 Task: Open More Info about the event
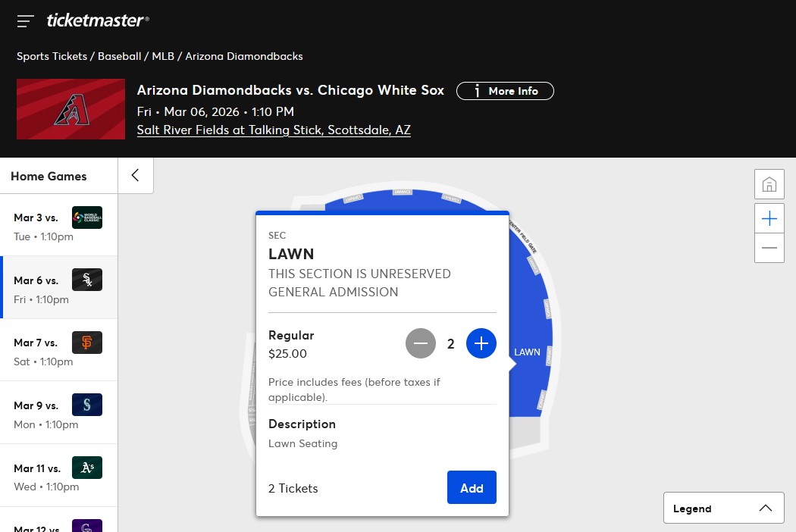505,91
